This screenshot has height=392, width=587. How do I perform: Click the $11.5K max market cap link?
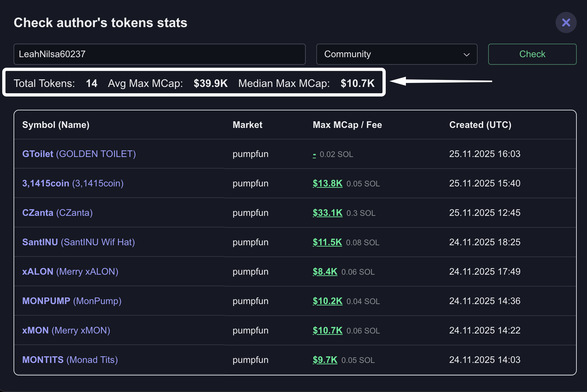pyautogui.click(x=327, y=242)
